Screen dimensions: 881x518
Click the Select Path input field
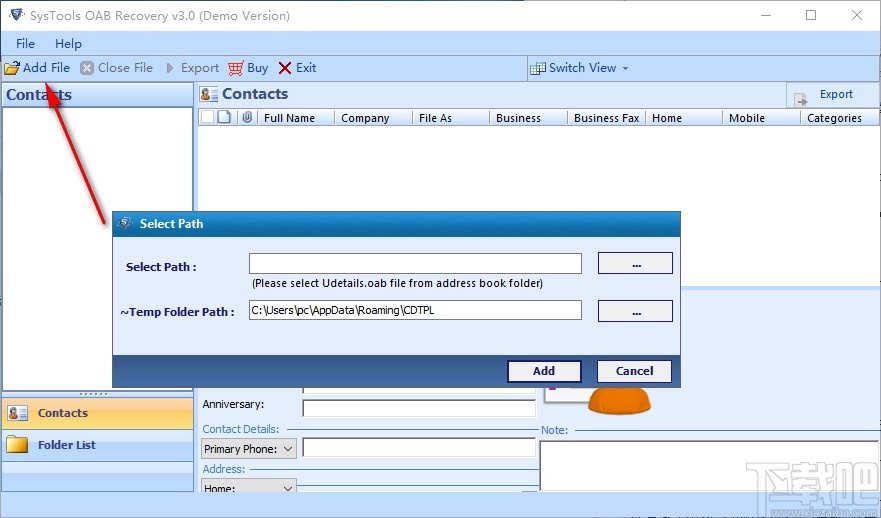[x=415, y=263]
